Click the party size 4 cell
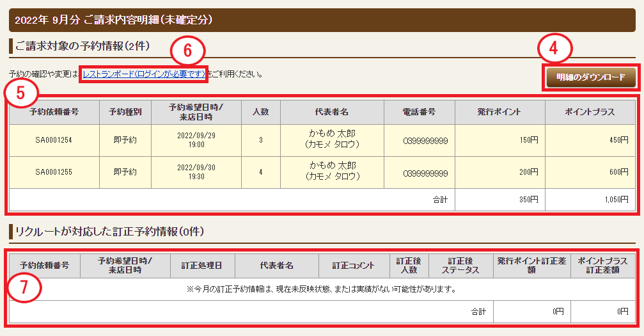This screenshot has width=644, height=336. click(261, 172)
